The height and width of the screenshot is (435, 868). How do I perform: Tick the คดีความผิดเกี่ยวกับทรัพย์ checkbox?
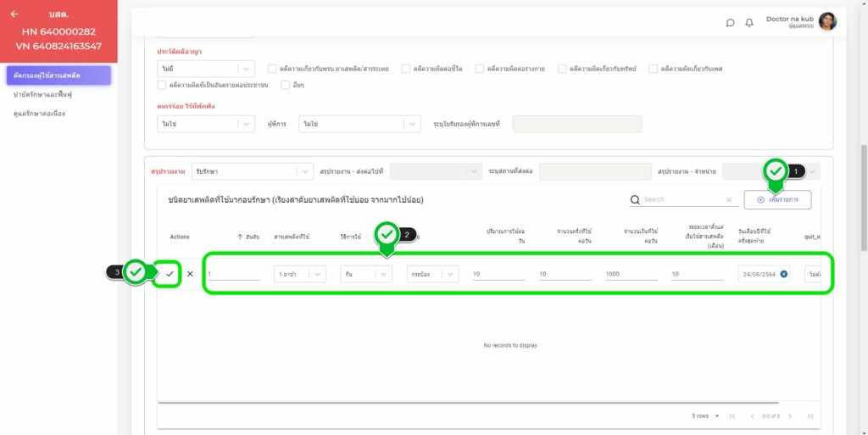[x=564, y=69]
